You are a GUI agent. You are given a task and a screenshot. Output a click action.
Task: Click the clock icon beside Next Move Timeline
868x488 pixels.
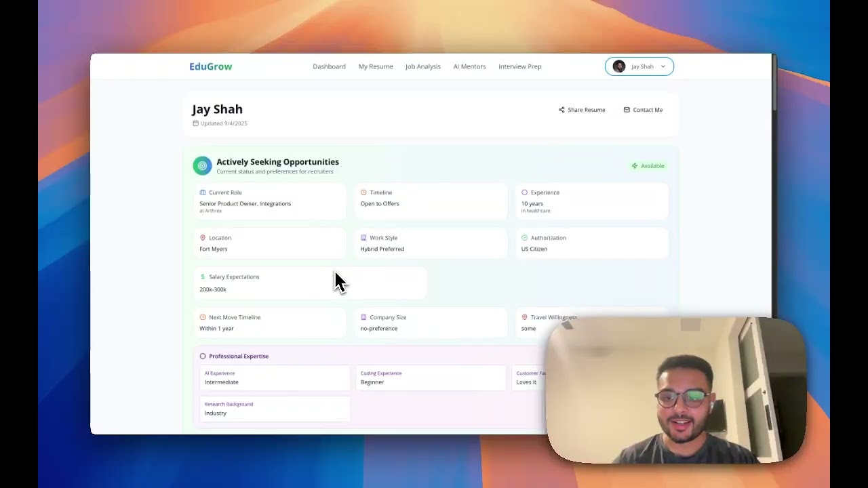tap(203, 317)
